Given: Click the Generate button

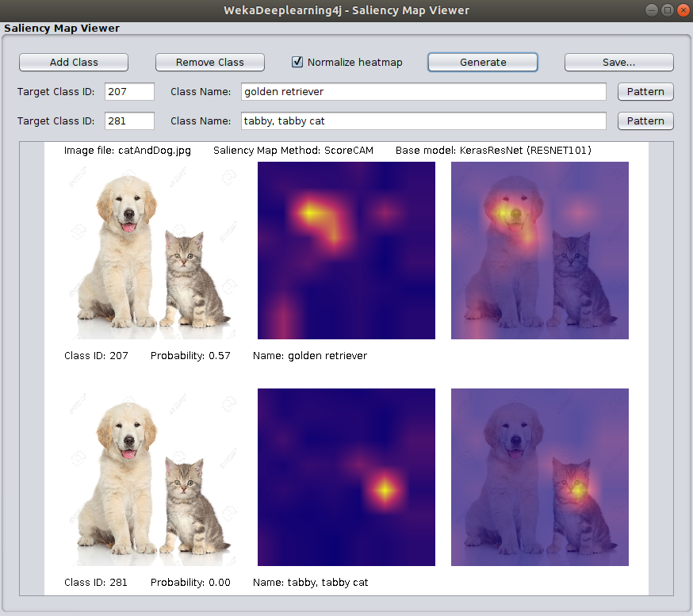Looking at the screenshot, I should 483,63.
